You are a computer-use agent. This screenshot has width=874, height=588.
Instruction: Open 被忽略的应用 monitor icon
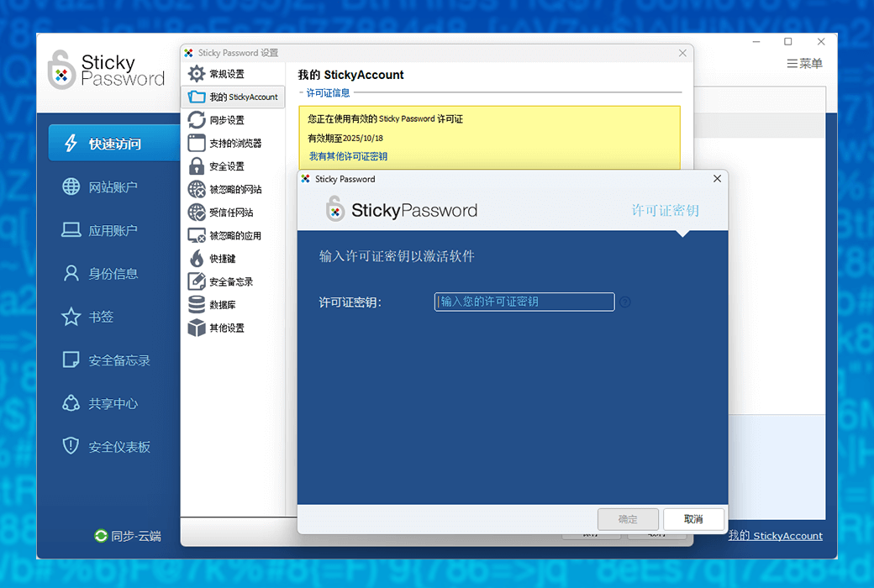click(196, 235)
